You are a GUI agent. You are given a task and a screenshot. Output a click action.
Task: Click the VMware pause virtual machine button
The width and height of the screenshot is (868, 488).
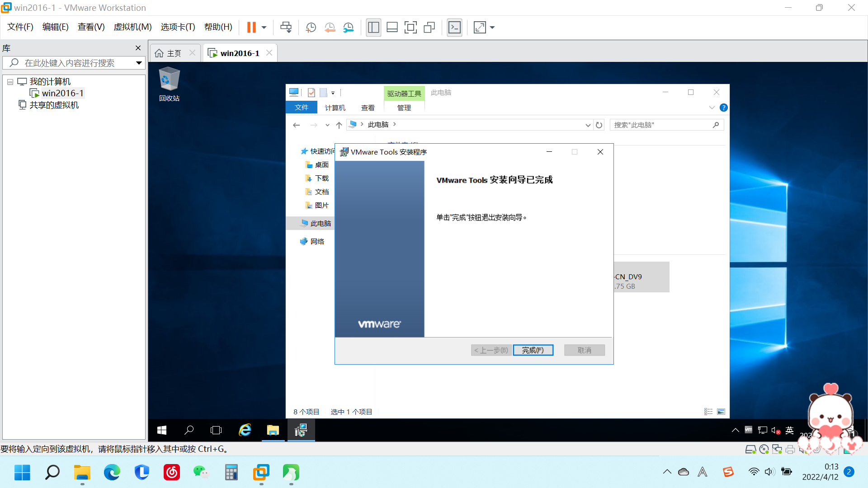(x=251, y=28)
